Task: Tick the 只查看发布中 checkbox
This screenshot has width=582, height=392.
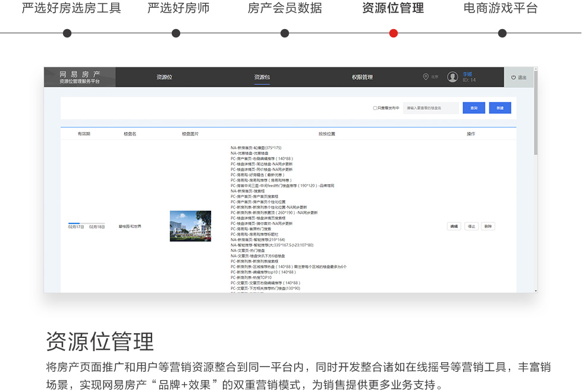Action: 375,108
